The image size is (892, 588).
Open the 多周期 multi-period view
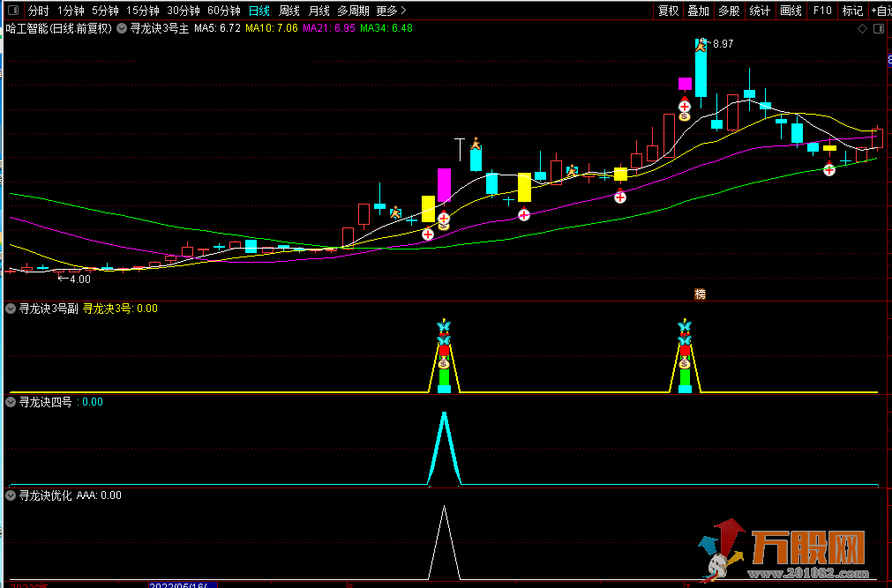(353, 11)
